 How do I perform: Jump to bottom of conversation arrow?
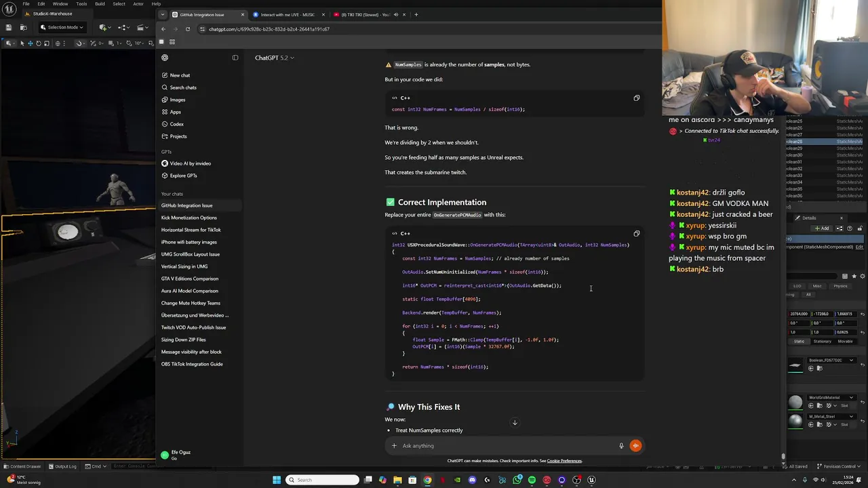[515, 423]
